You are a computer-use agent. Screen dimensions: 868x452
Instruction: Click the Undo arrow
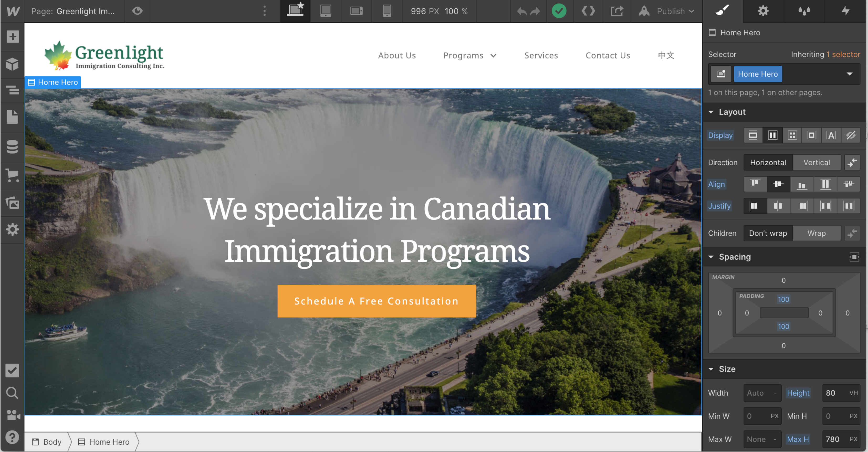(x=522, y=12)
